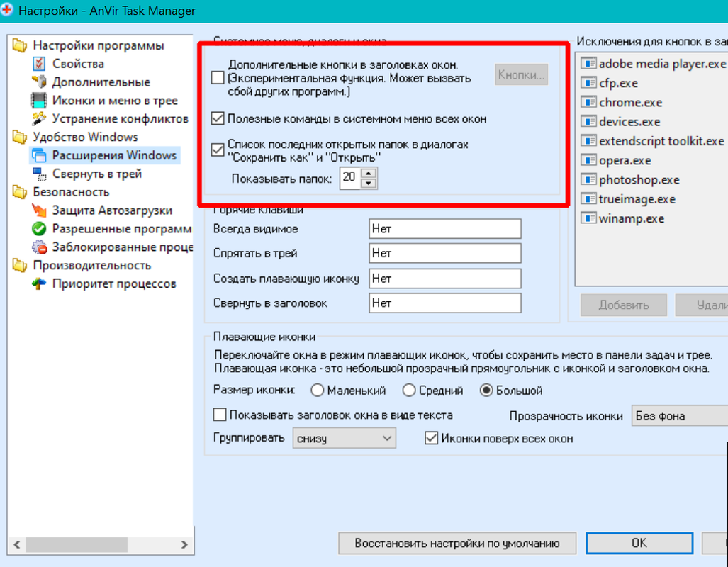Click Свернуть в заголовок hotkey field
Image resolution: width=728 pixels, height=567 pixels.
(444, 303)
